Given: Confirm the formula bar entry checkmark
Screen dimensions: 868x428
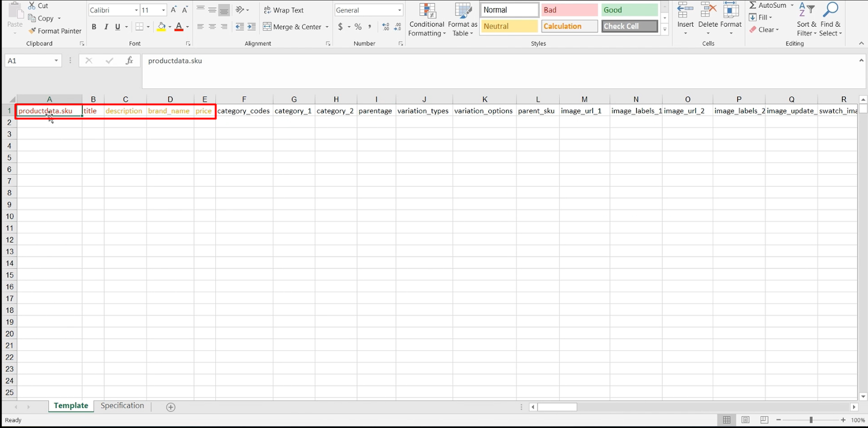Looking at the screenshot, I should 109,61.
